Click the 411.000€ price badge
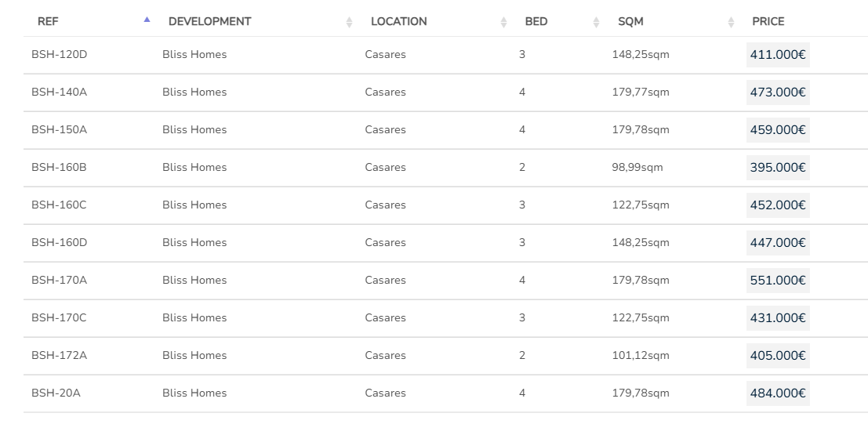 (778, 55)
